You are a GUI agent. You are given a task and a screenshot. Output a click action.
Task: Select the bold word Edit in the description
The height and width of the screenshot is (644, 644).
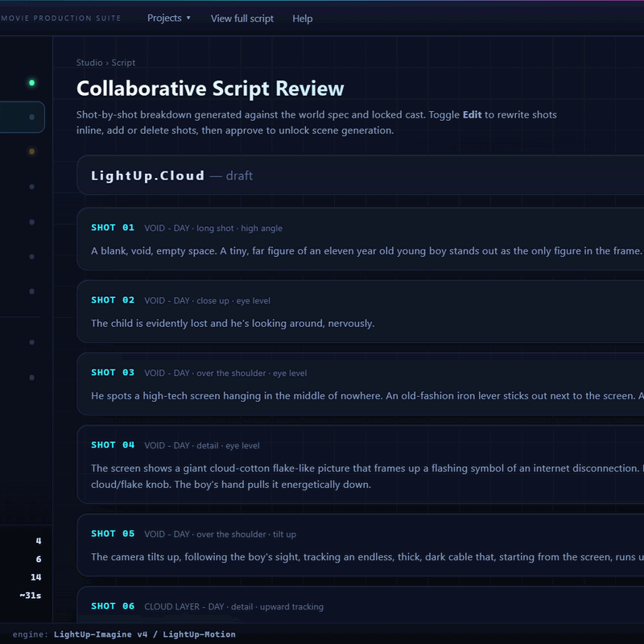click(x=472, y=114)
